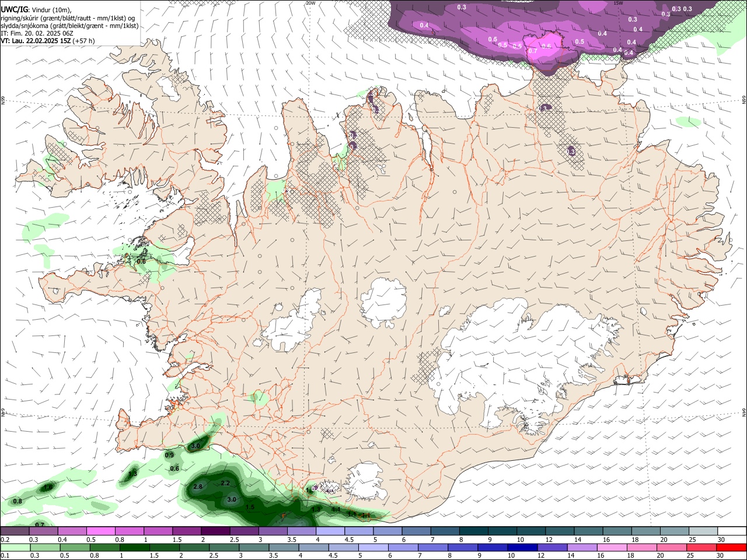The width and height of the screenshot is (747, 560).
Task: Click the 'slydda/snjókoma' legend description line
Action: [x=69, y=26]
